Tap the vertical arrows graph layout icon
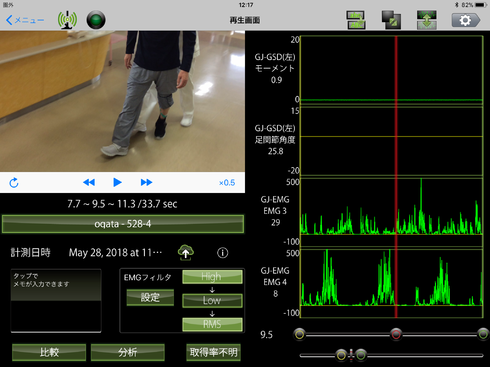This screenshot has width=490, height=367. [x=426, y=20]
